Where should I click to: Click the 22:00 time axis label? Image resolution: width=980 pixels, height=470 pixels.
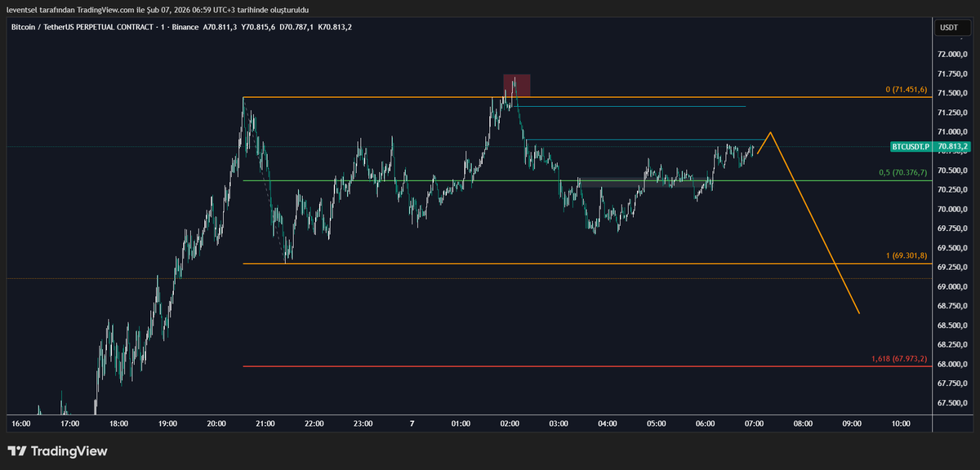click(x=314, y=423)
